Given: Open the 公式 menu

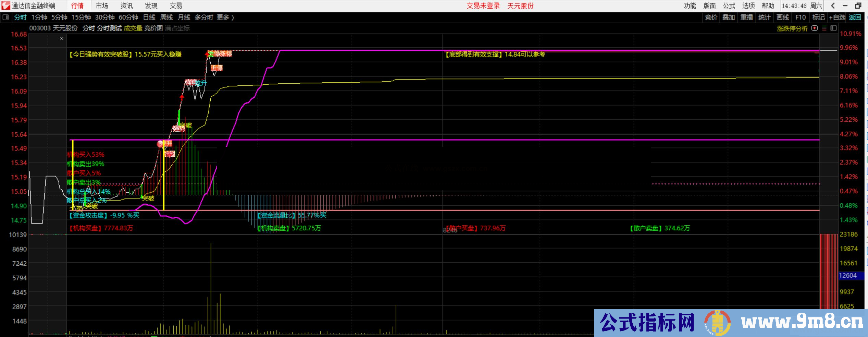Looking at the screenshot, I should pyautogui.click(x=729, y=5).
